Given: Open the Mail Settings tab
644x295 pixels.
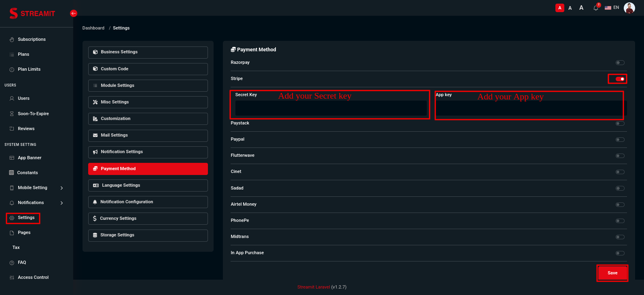Looking at the screenshot, I should (x=148, y=135).
